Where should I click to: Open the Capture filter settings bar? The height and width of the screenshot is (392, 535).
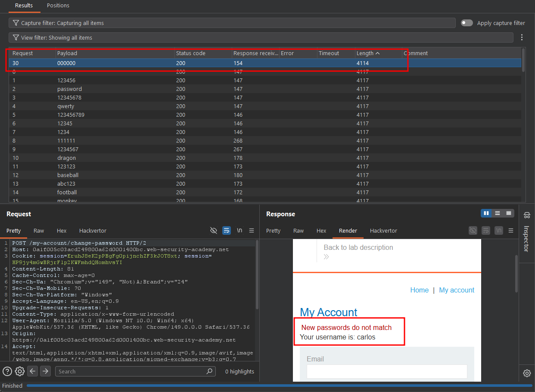232,23
